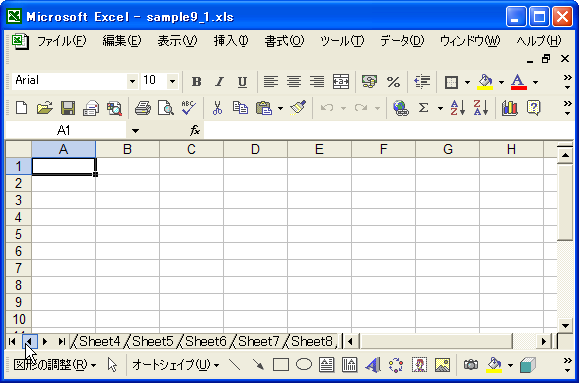Open the ファイル menu
Screen dimensions: 579x383
click(61, 41)
